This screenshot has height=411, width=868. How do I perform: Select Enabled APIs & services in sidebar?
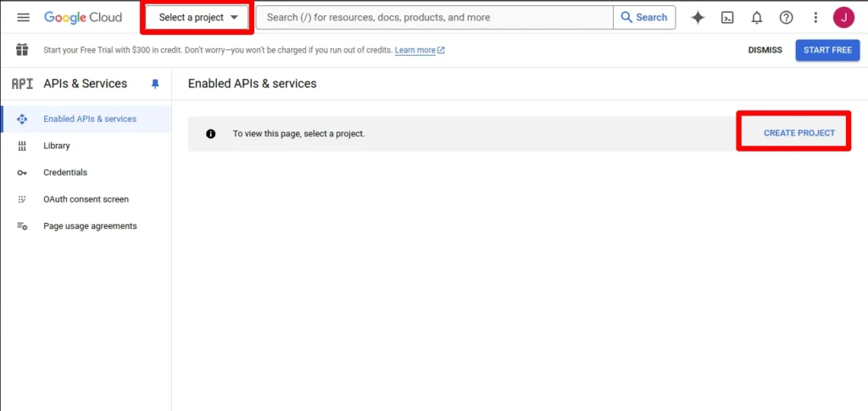click(x=89, y=119)
